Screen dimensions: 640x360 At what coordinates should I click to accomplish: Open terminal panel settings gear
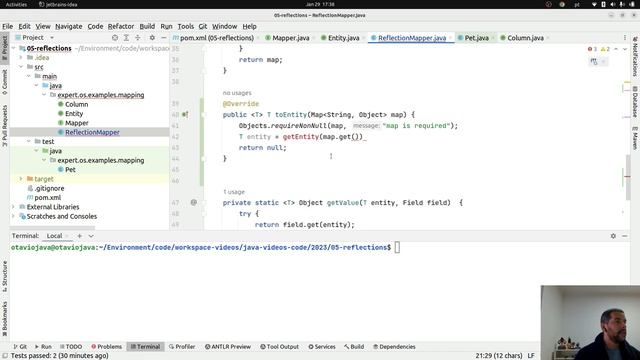click(613, 236)
